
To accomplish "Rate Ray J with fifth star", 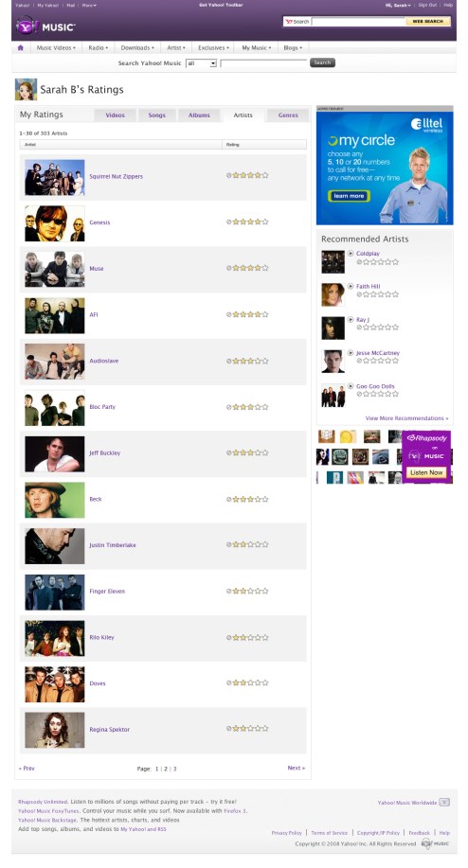I will 395,328.
